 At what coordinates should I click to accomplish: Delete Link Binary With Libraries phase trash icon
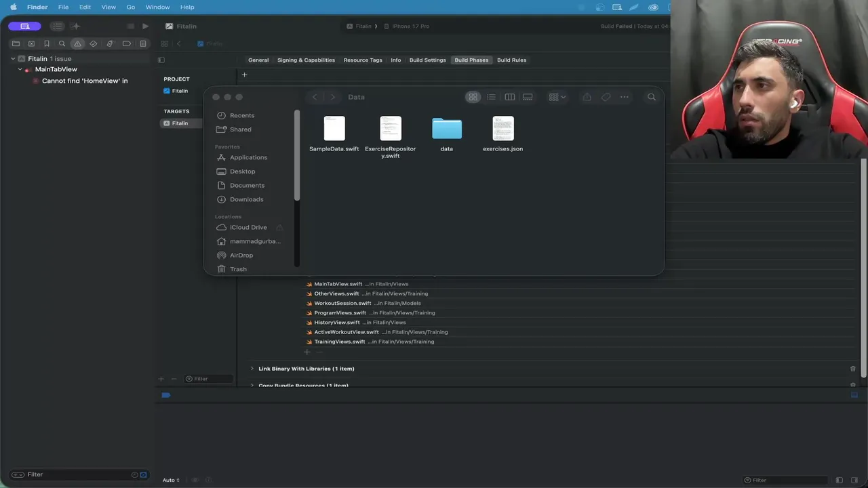click(x=853, y=369)
